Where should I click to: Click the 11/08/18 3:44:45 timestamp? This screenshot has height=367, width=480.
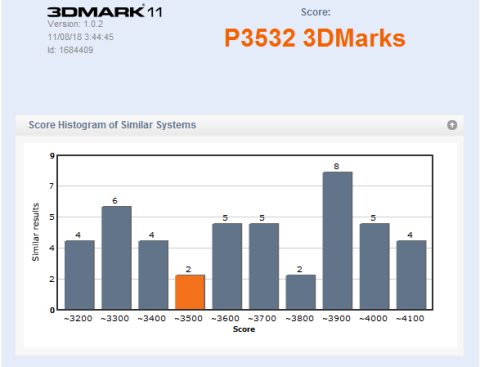(80, 37)
